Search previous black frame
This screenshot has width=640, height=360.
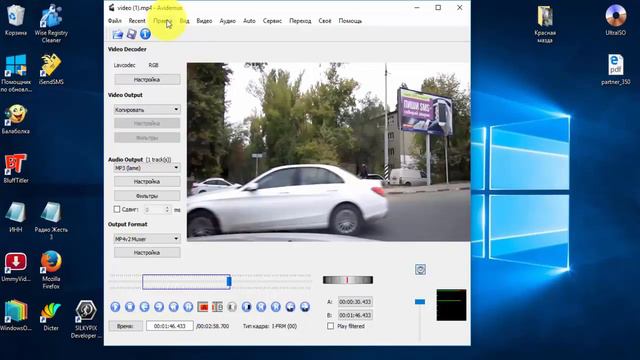click(232, 307)
